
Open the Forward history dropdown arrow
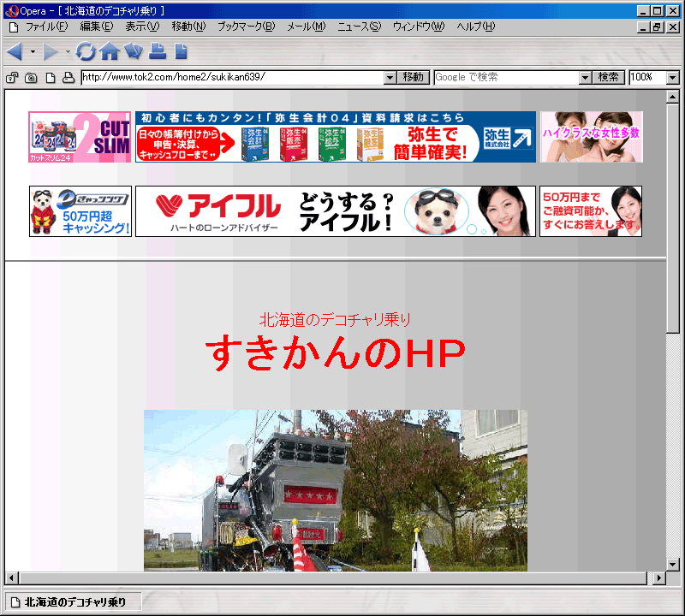click(68, 52)
